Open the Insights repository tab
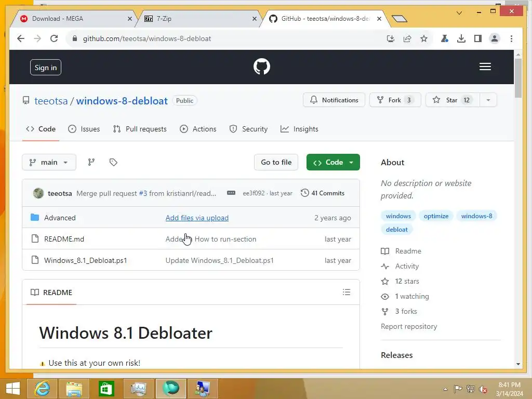532x399 pixels. [x=299, y=129]
